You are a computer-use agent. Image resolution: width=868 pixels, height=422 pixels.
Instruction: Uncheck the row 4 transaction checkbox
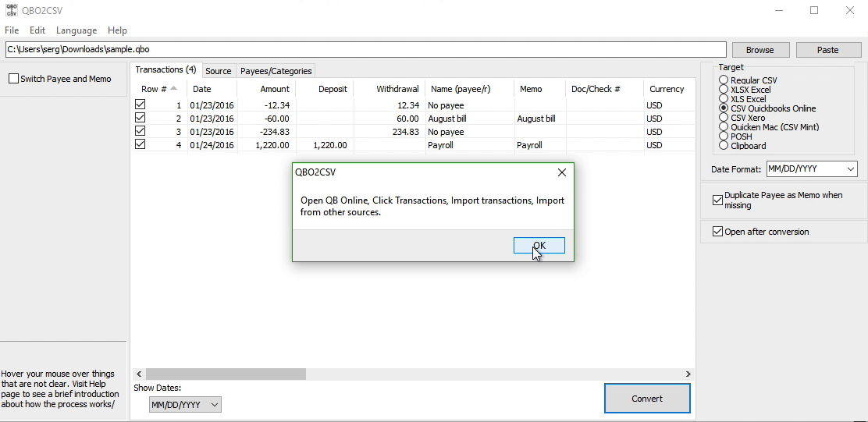point(140,144)
